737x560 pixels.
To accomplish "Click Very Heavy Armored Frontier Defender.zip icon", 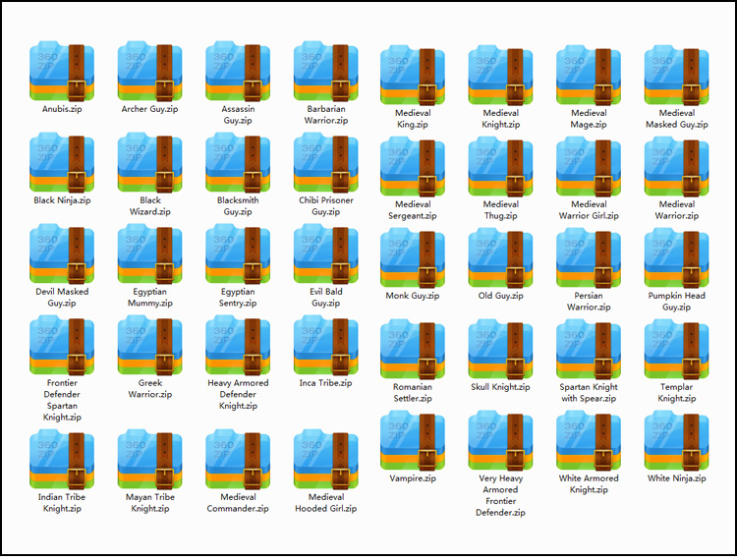I will [500, 441].
